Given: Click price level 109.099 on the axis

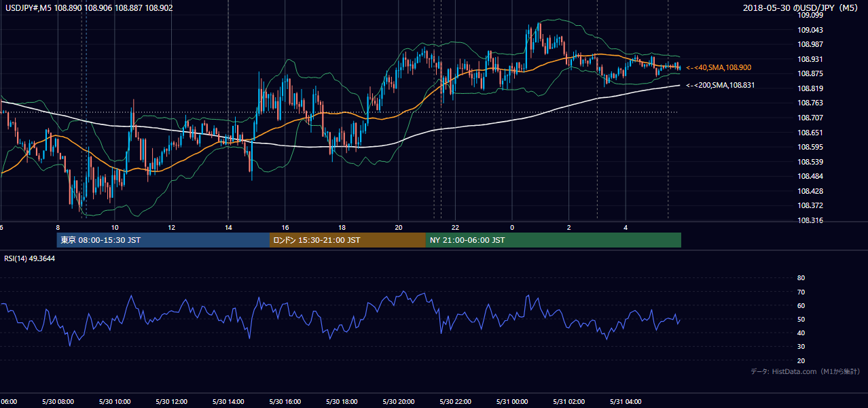Looking at the screenshot, I should tap(810, 15).
